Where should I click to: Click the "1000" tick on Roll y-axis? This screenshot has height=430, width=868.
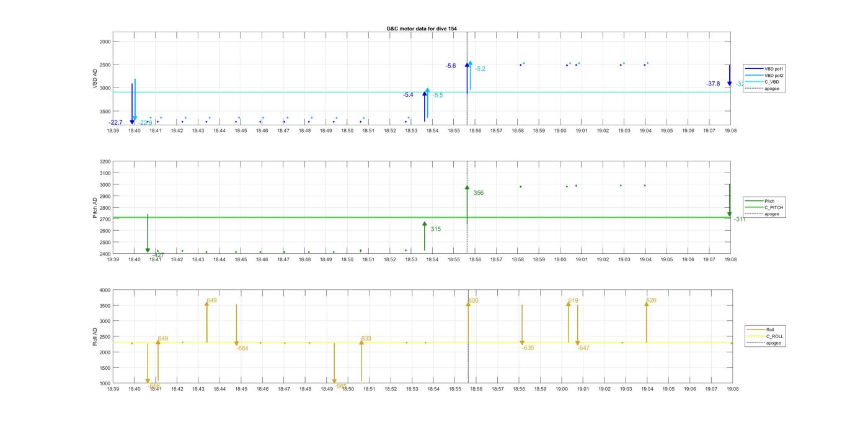(x=105, y=383)
